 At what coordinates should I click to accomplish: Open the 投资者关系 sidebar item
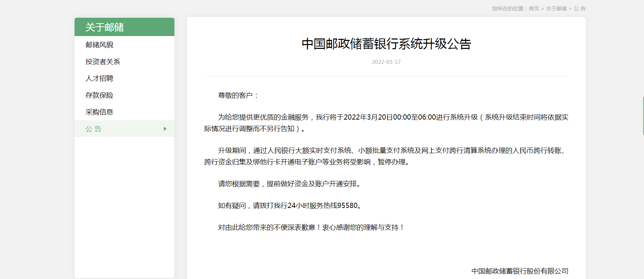coord(103,62)
